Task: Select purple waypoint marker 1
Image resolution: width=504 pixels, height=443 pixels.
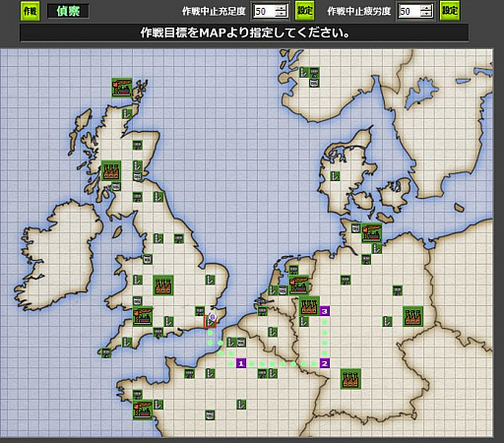Action: (x=241, y=363)
